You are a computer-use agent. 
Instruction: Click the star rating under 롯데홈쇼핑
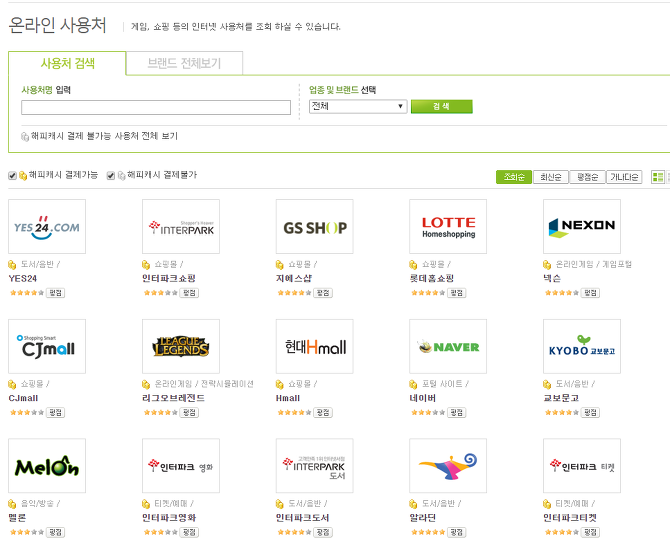click(428, 293)
